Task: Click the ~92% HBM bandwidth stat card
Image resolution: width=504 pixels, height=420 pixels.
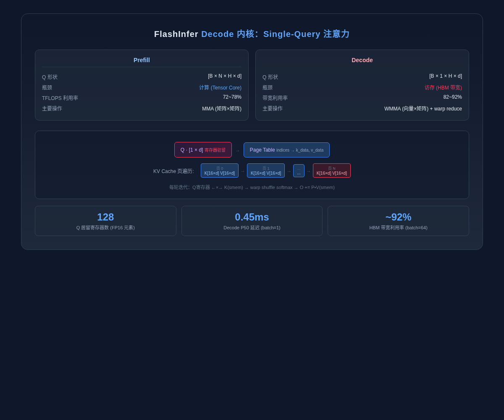Action: pyautogui.click(x=398, y=221)
